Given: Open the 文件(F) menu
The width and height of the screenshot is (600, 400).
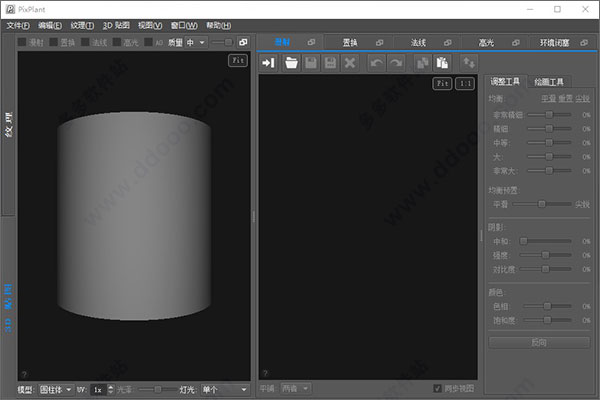Looking at the screenshot, I should tap(18, 26).
